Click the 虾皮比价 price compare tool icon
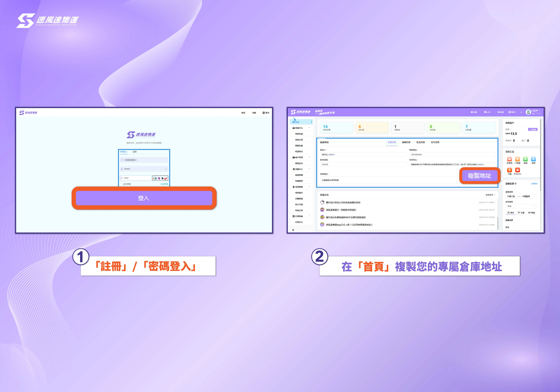The image size is (560, 392). (518, 170)
